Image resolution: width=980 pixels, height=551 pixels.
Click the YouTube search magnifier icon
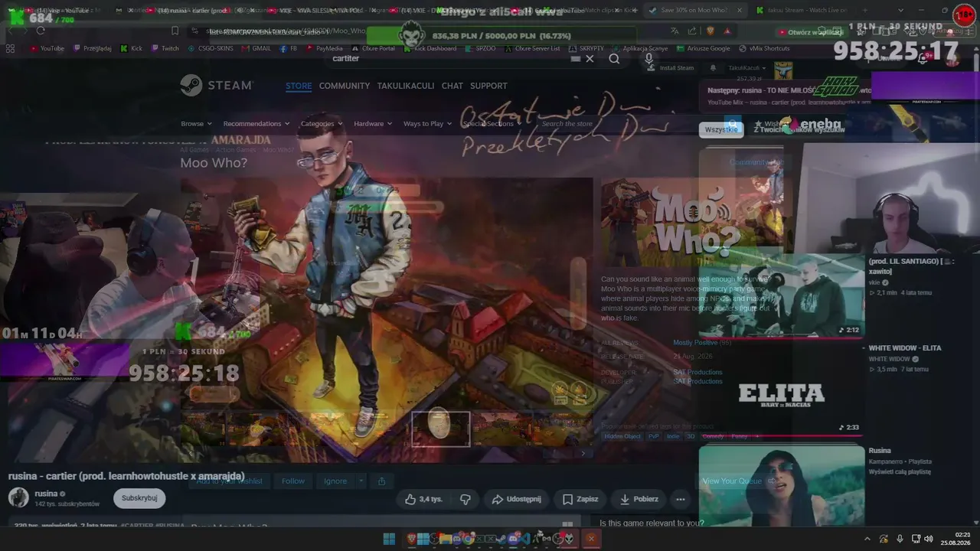coord(614,59)
